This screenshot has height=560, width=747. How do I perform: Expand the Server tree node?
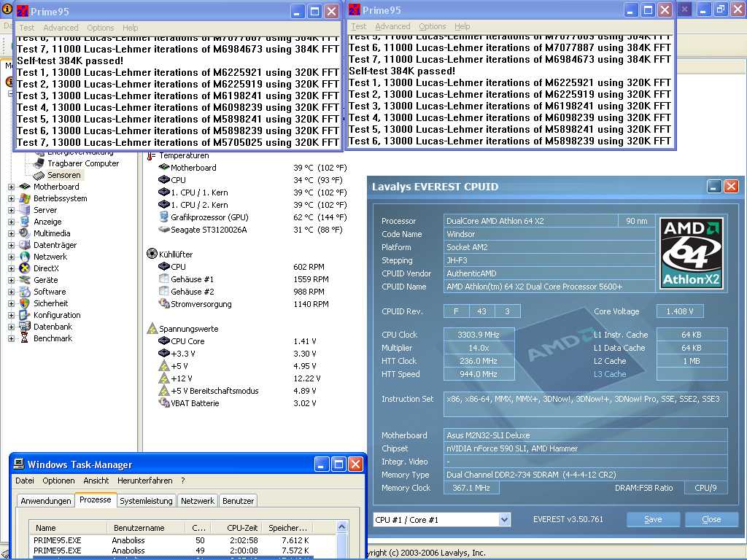pyautogui.click(x=11, y=210)
